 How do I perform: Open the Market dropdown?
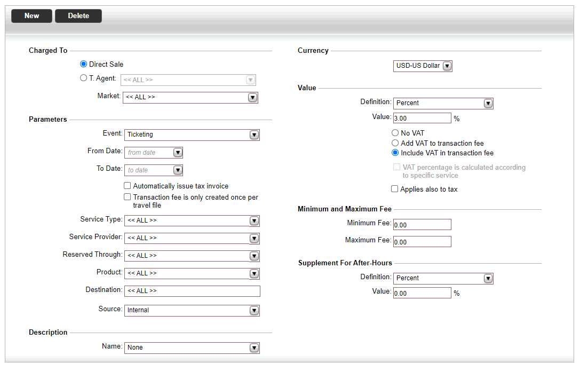click(x=190, y=98)
